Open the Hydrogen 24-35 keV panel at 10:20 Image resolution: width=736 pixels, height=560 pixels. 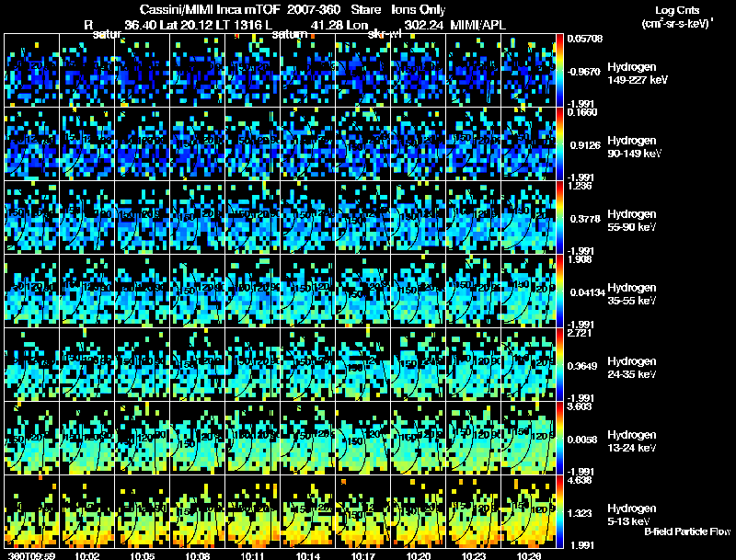tap(419, 365)
